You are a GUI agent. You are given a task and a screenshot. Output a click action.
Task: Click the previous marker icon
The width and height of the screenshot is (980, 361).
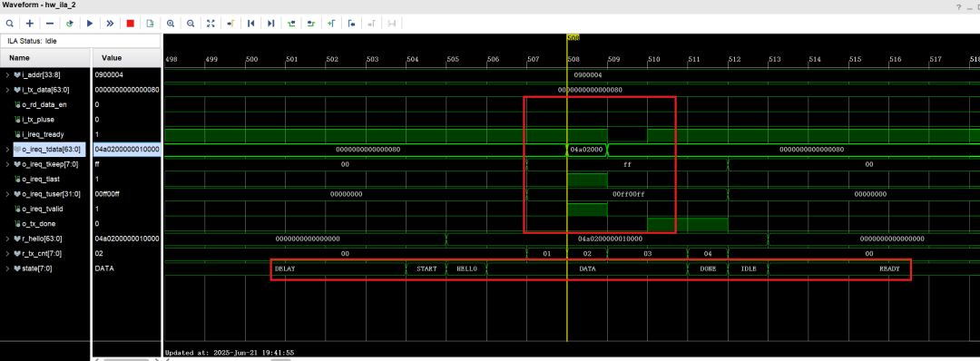tap(351, 23)
